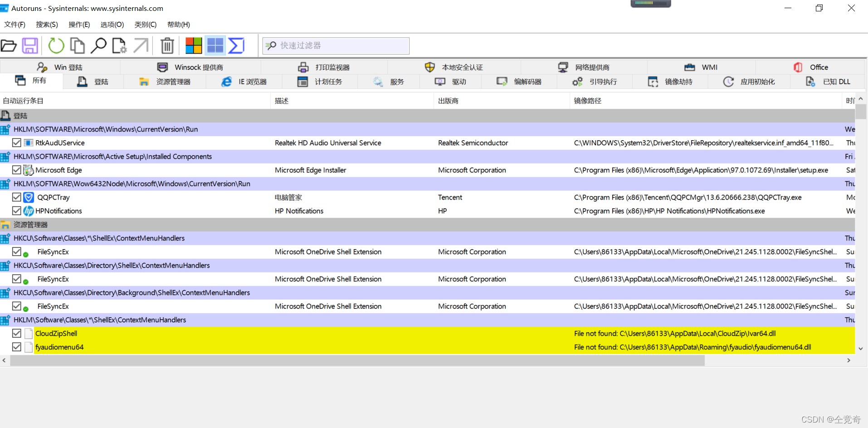The width and height of the screenshot is (868, 428).
Task: Switch to the Win 登陆 tab
Action: (x=60, y=67)
